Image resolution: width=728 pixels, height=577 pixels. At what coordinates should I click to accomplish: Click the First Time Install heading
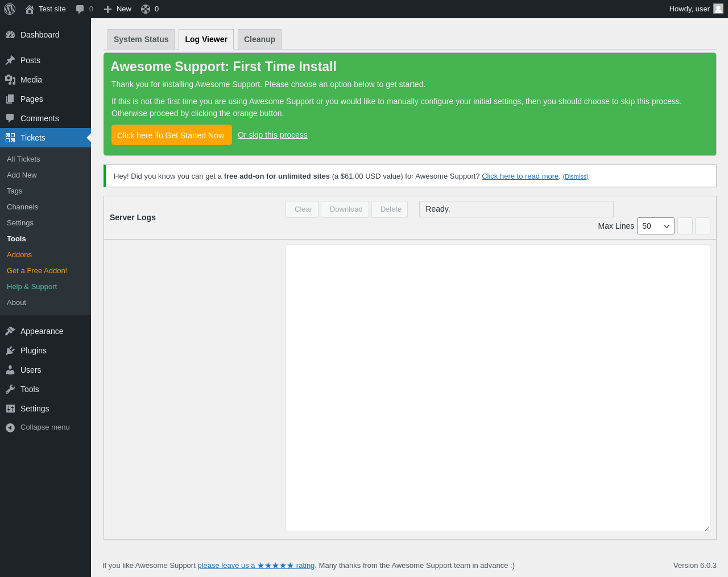[224, 67]
